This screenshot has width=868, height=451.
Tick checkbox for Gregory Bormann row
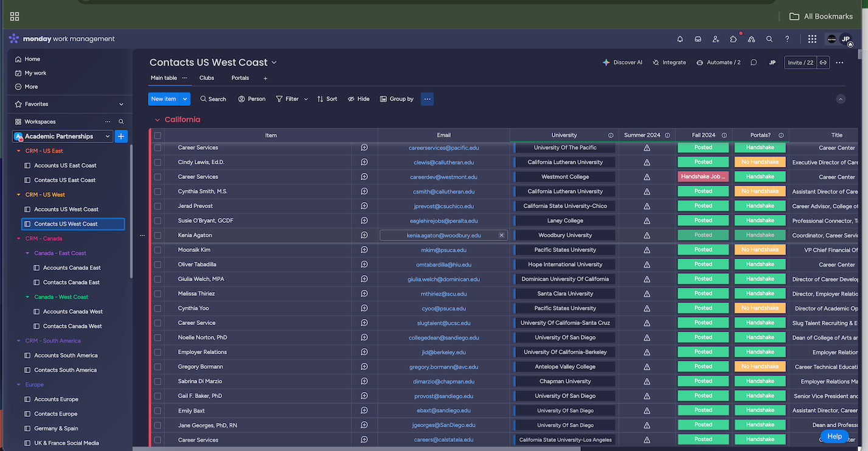point(158,367)
